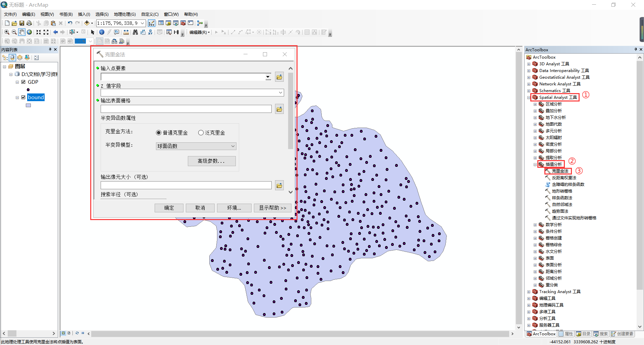Open the 克里金法 tool in ArcToolbox

pos(560,171)
